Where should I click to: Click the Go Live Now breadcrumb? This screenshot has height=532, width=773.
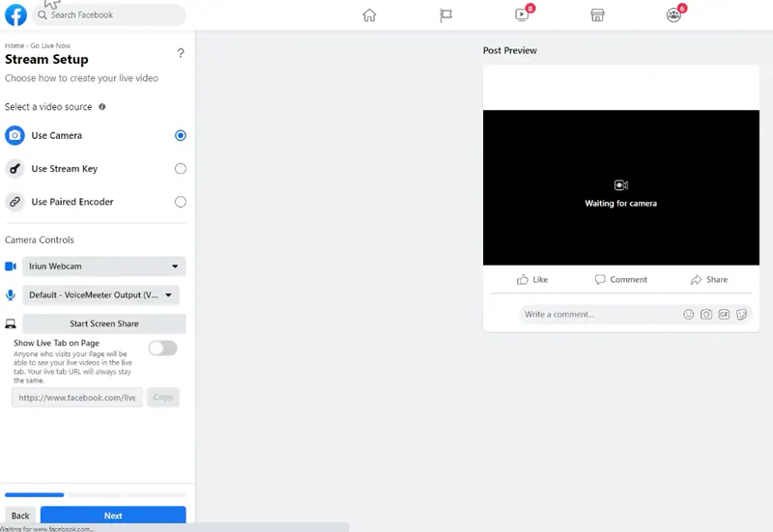click(x=50, y=45)
